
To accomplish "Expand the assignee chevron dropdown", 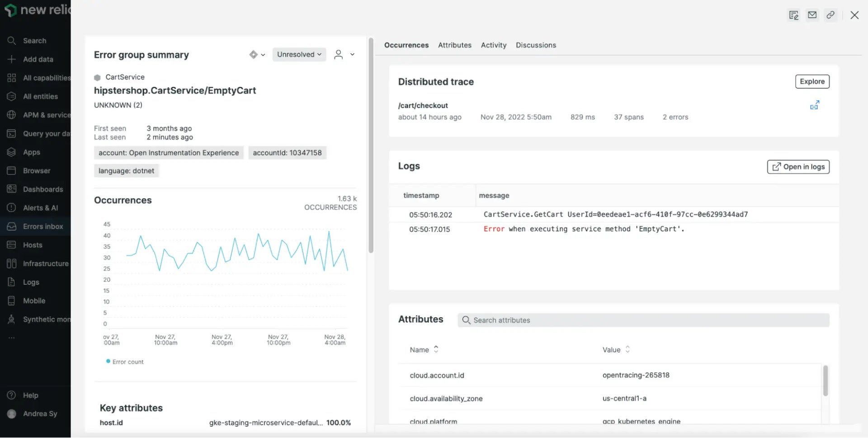I will pyautogui.click(x=352, y=54).
